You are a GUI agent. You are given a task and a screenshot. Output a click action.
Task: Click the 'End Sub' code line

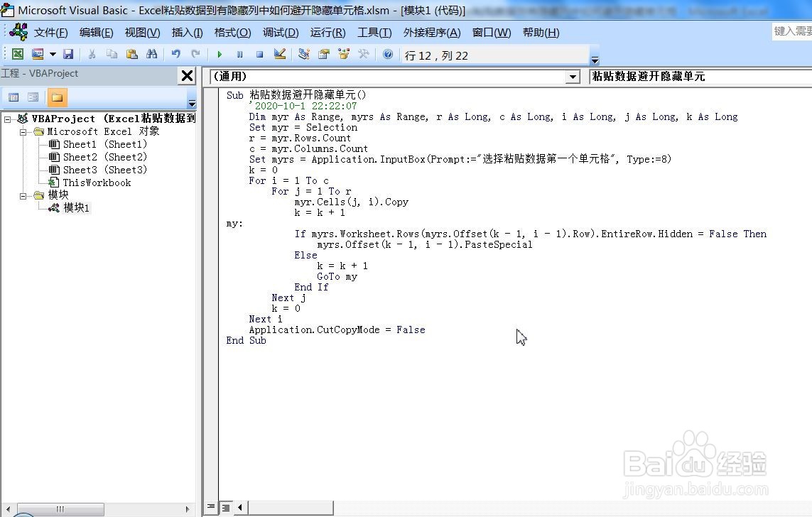(246, 341)
